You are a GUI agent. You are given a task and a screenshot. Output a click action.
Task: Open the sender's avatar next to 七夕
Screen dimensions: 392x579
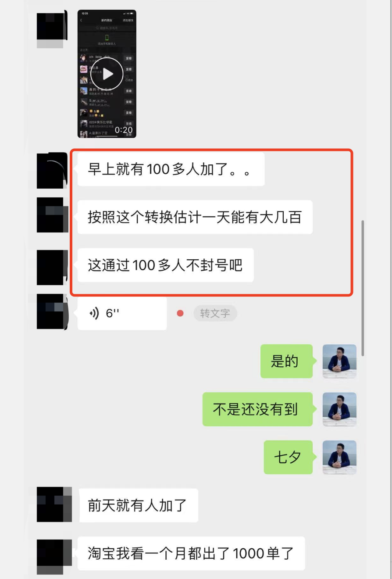pyautogui.click(x=339, y=457)
